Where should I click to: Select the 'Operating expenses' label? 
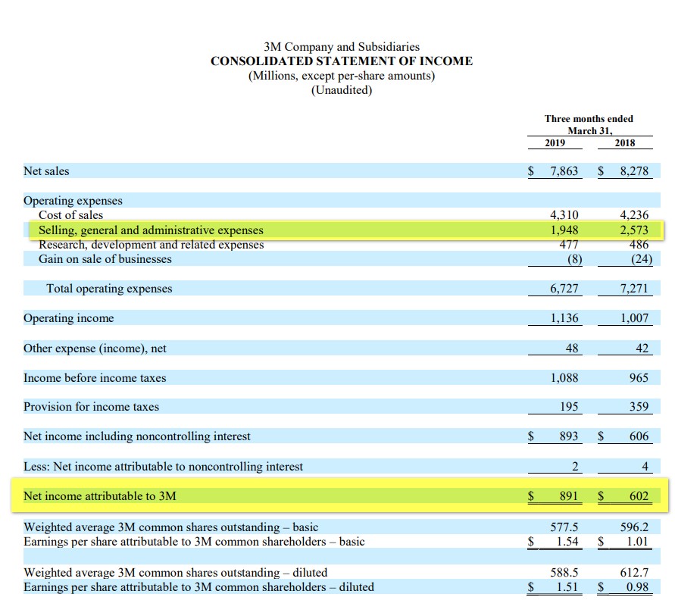tap(73, 201)
